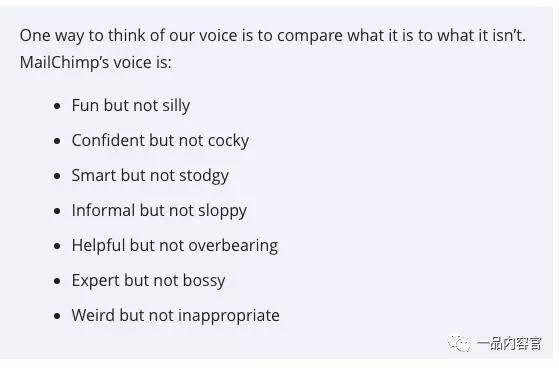Click the 'One way to think of our voice' sentence

point(273,36)
